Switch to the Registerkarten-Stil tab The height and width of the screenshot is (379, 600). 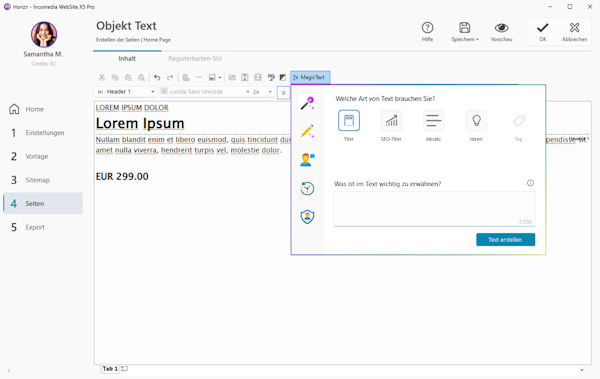pyautogui.click(x=195, y=59)
